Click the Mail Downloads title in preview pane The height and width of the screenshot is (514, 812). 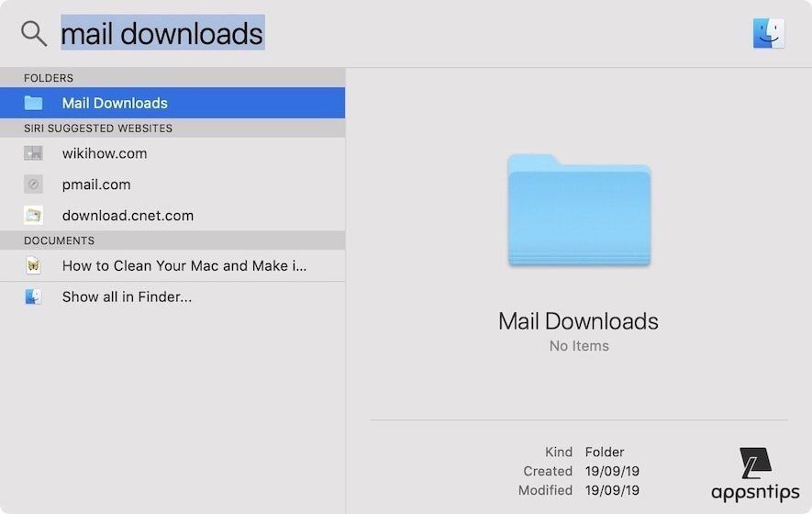[578, 321]
